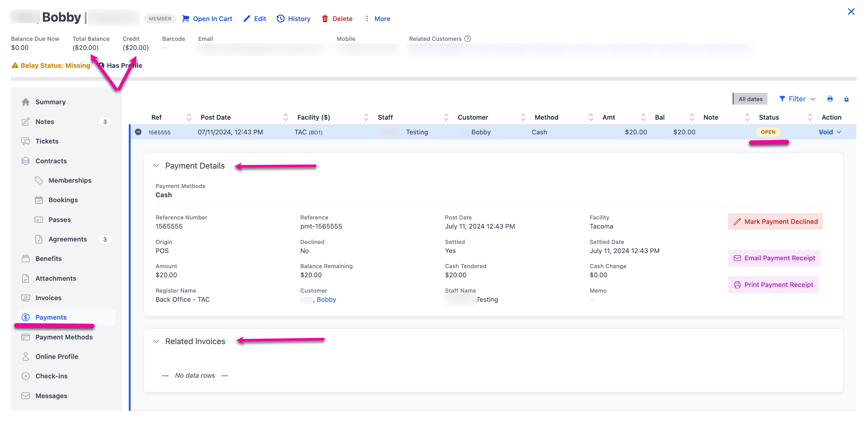The width and height of the screenshot is (868, 422).
Task: Click the Agreements document icon
Action: [x=39, y=239]
